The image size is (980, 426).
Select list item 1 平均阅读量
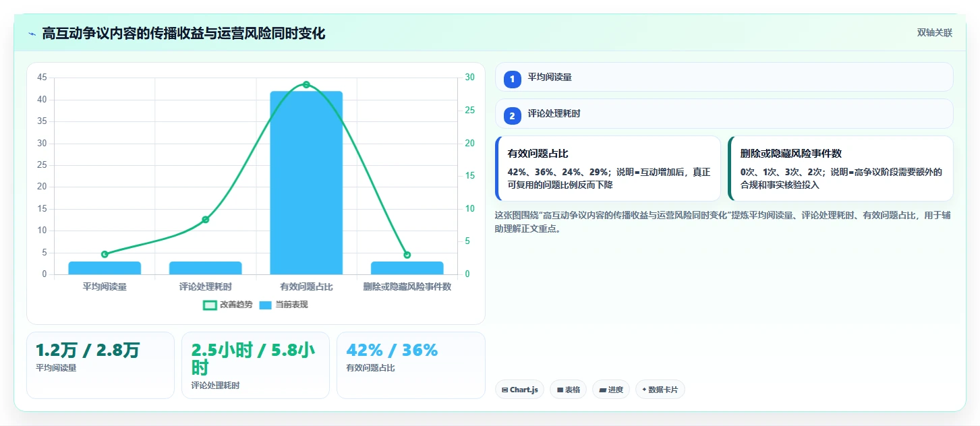724,77
